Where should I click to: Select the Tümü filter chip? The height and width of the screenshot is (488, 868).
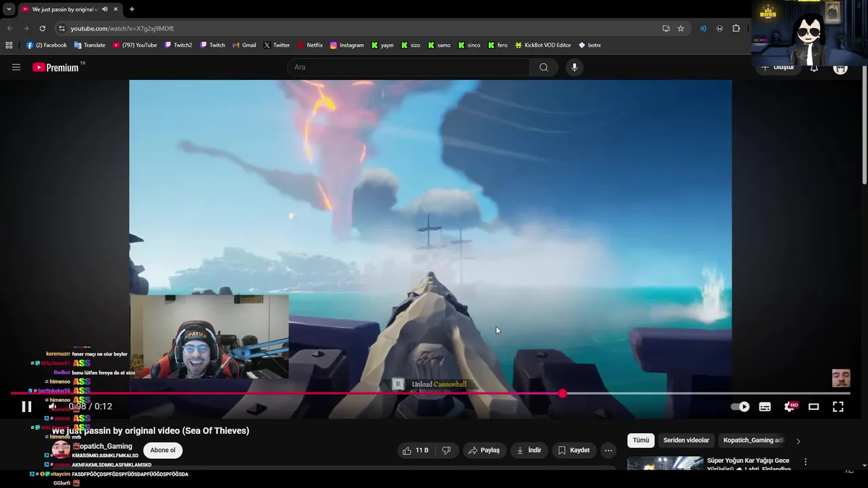point(641,441)
